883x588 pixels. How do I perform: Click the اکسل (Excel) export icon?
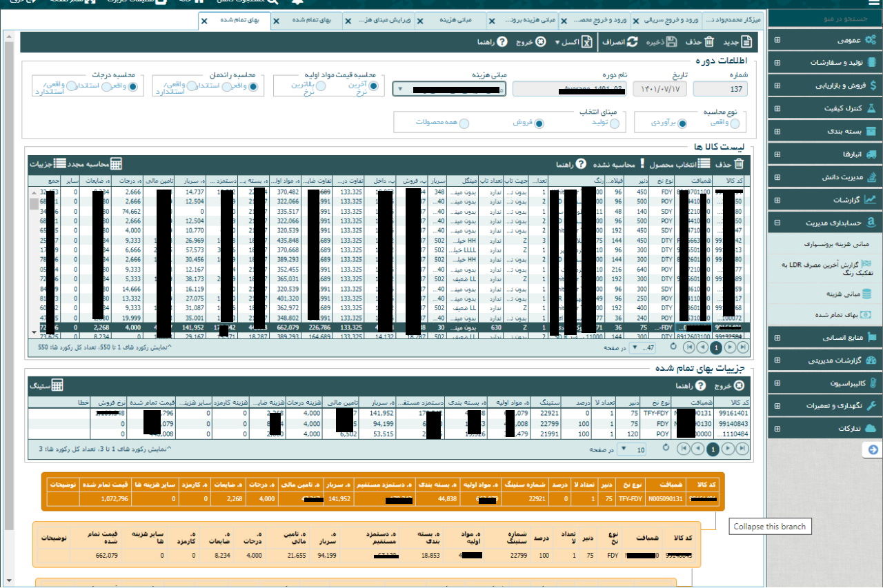[587, 42]
